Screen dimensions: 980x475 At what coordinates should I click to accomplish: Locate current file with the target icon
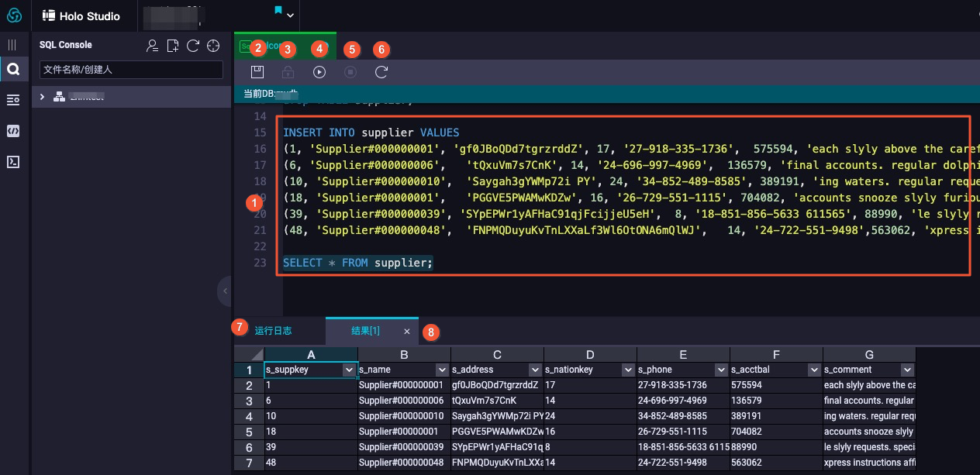[x=213, y=46]
